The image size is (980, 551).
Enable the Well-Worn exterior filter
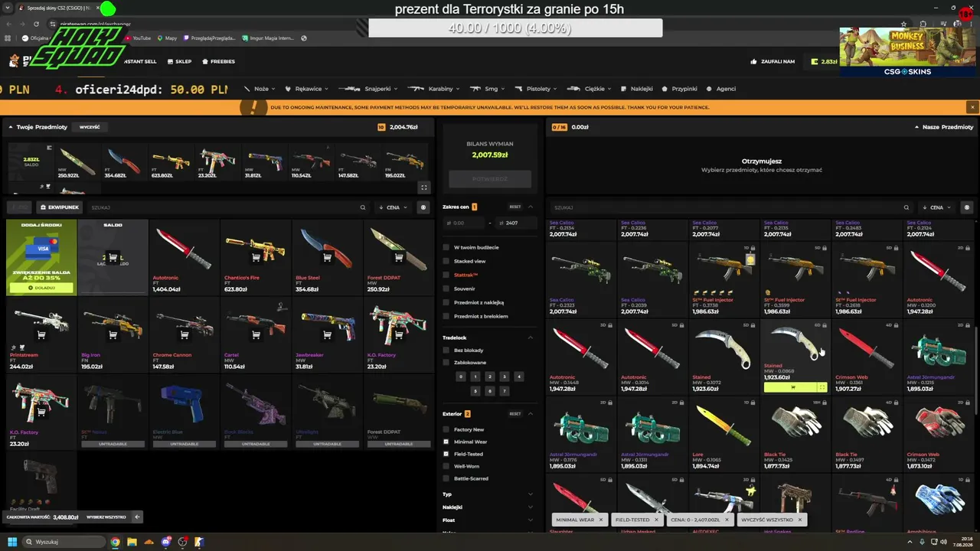(446, 465)
